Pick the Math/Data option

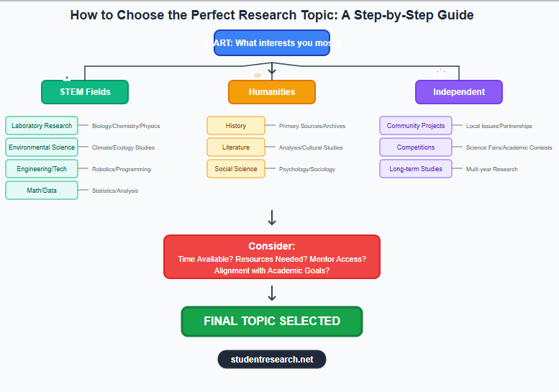click(42, 191)
